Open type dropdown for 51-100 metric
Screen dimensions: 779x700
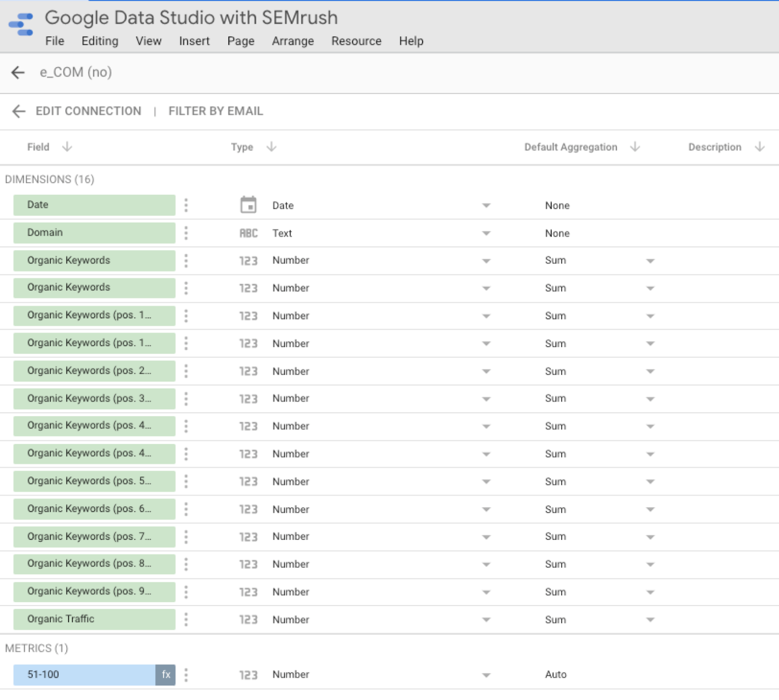pyautogui.click(x=486, y=675)
